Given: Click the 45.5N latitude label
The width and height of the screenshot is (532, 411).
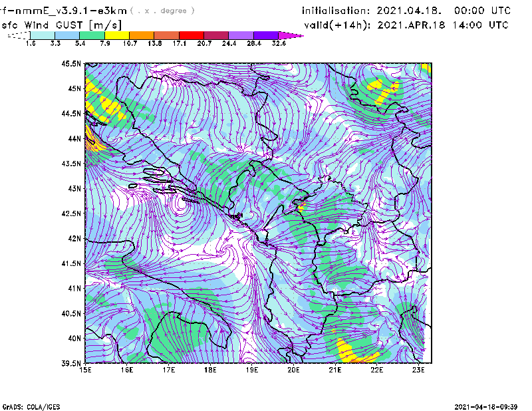Looking at the screenshot, I should (71, 63).
